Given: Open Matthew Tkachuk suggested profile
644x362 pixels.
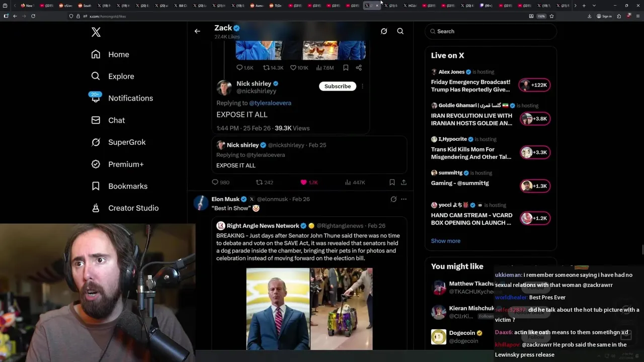Looking at the screenshot, I should (x=472, y=284).
